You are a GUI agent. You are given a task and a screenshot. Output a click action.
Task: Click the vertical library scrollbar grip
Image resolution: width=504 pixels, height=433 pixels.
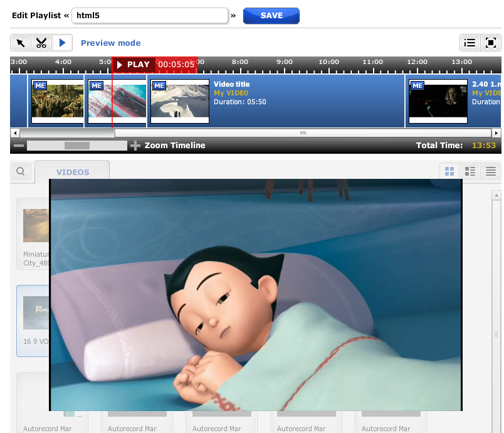[x=496, y=334]
